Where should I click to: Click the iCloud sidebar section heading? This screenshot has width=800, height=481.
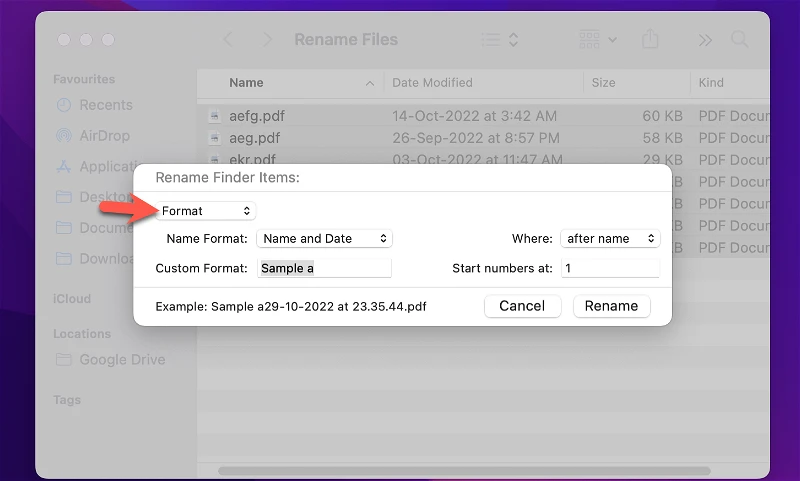click(72, 299)
